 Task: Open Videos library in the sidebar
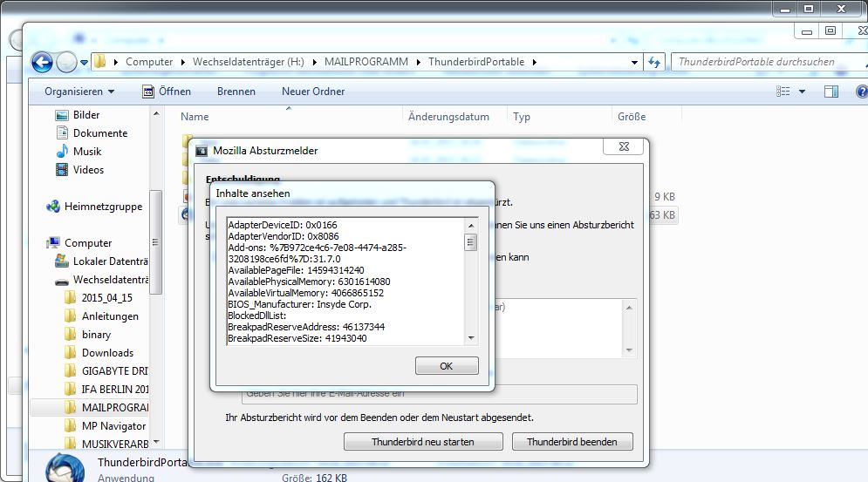pos(79,170)
